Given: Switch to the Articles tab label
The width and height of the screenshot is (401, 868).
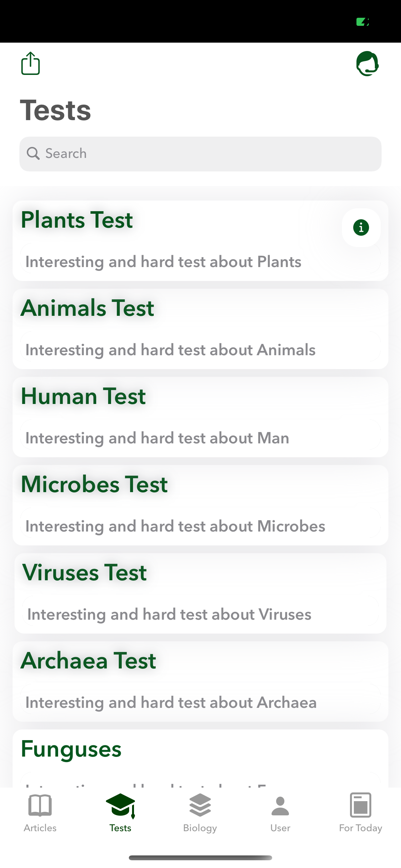Looking at the screenshot, I should click(40, 828).
